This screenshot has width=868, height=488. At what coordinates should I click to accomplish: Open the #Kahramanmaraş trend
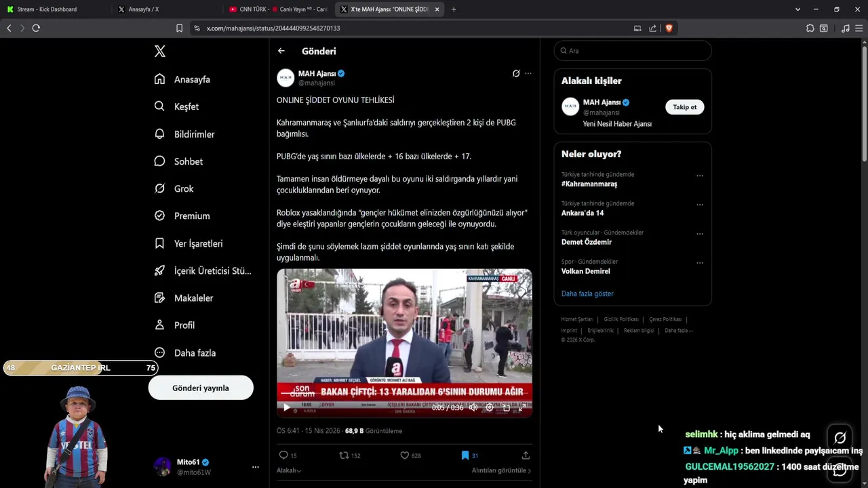(589, 184)
